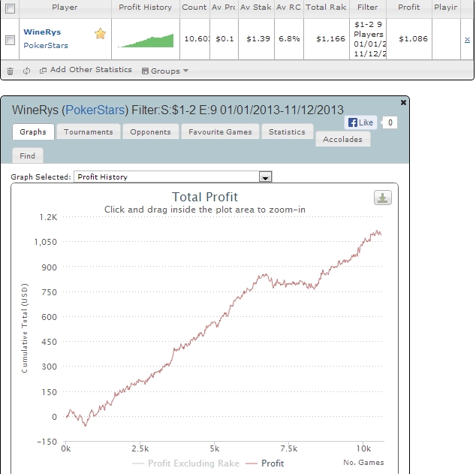Click the gold favourite star next to WineRys
The image size is (476, 474).
(x=100, y=33)
